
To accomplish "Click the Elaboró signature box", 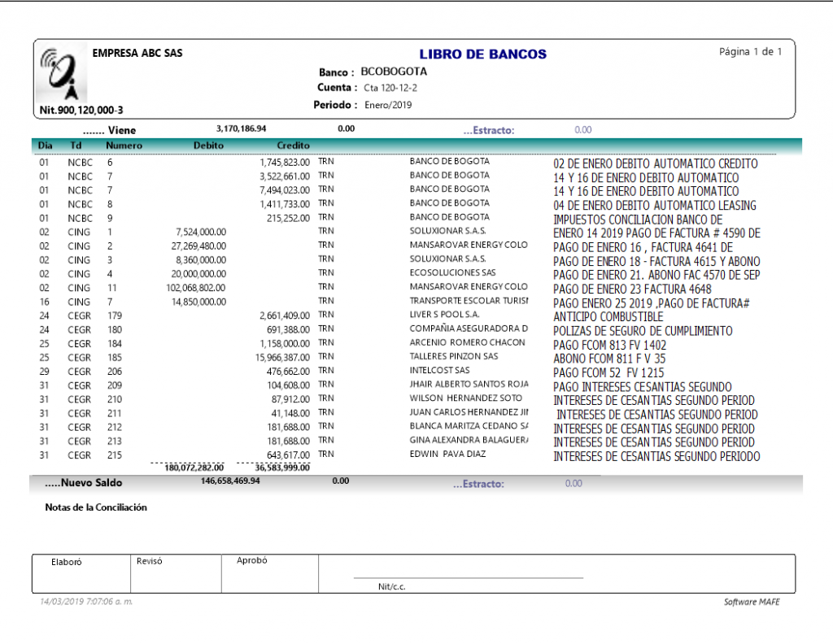I will click(81, 574).
